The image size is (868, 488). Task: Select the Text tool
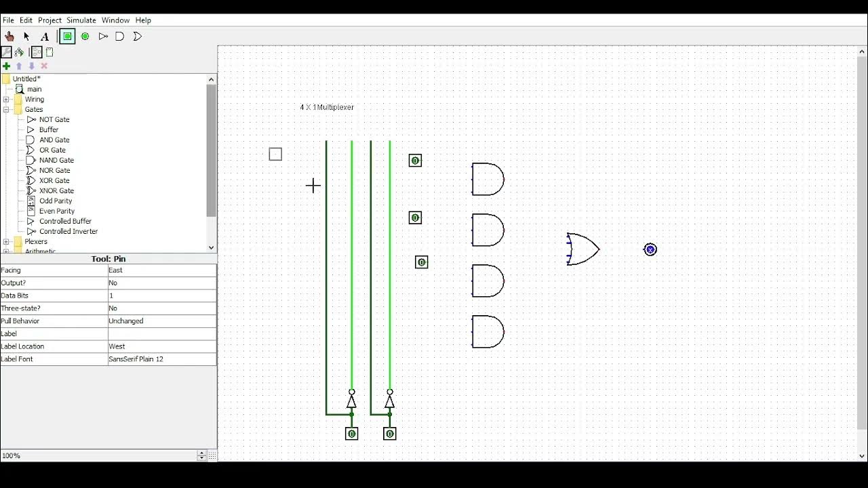[45, 37]
